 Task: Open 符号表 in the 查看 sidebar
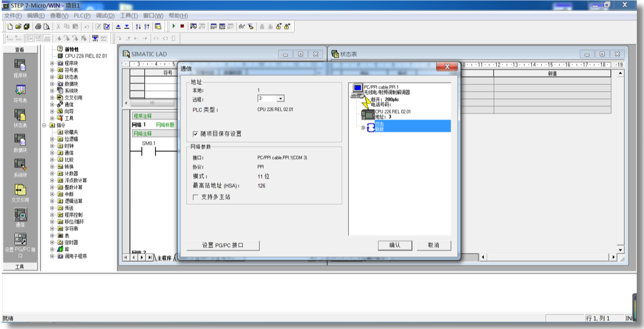20,94
